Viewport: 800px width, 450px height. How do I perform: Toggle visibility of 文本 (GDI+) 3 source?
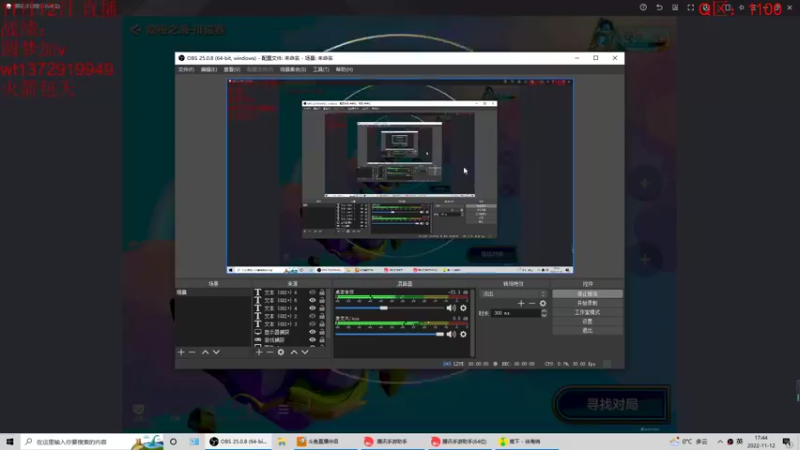pyautogui.click(x=312, y=324)
